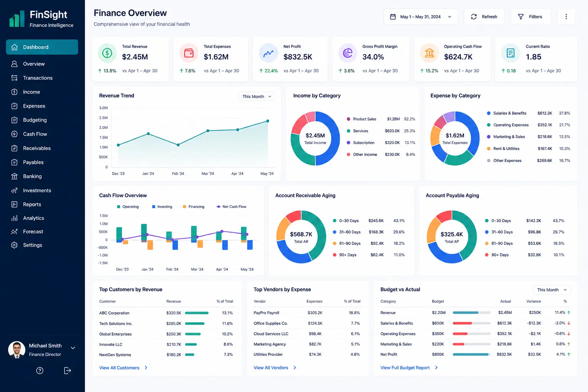This screenshot has width=588, height=392.
Task: Click the logout icon in sidebar footer
Action: coord(67,371)
